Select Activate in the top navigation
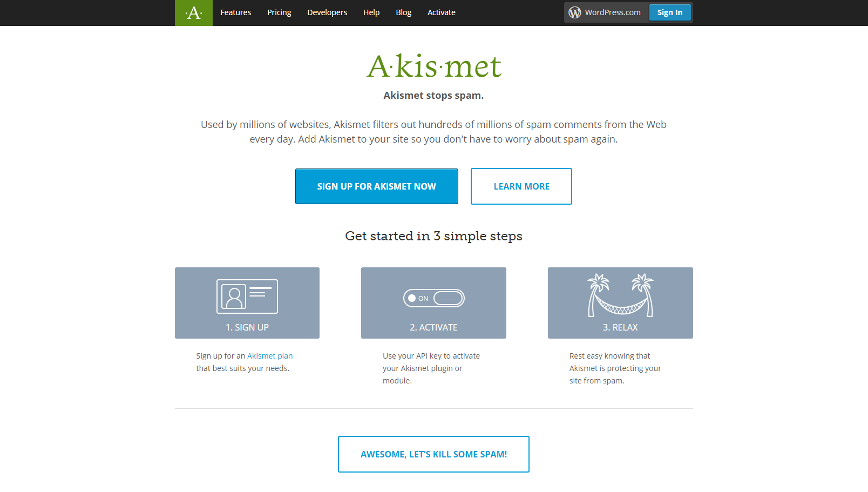Screen dimensions: 868x492 click(x=442, y=12)
